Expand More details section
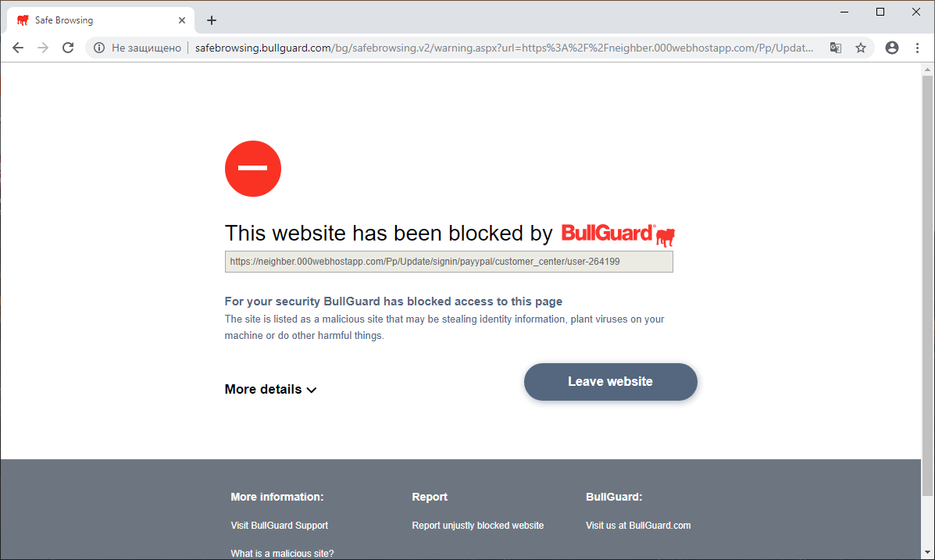935x560 pixels. [x=270, y=390]
